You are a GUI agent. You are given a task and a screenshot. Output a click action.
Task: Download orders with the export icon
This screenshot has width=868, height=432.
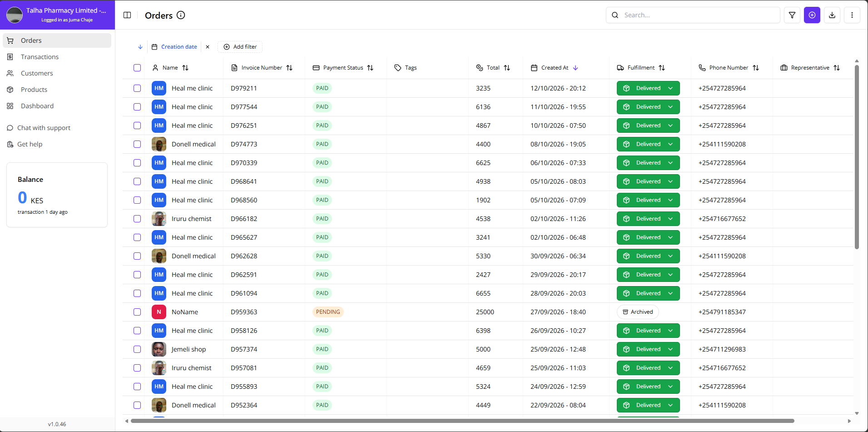coord(832,15)
